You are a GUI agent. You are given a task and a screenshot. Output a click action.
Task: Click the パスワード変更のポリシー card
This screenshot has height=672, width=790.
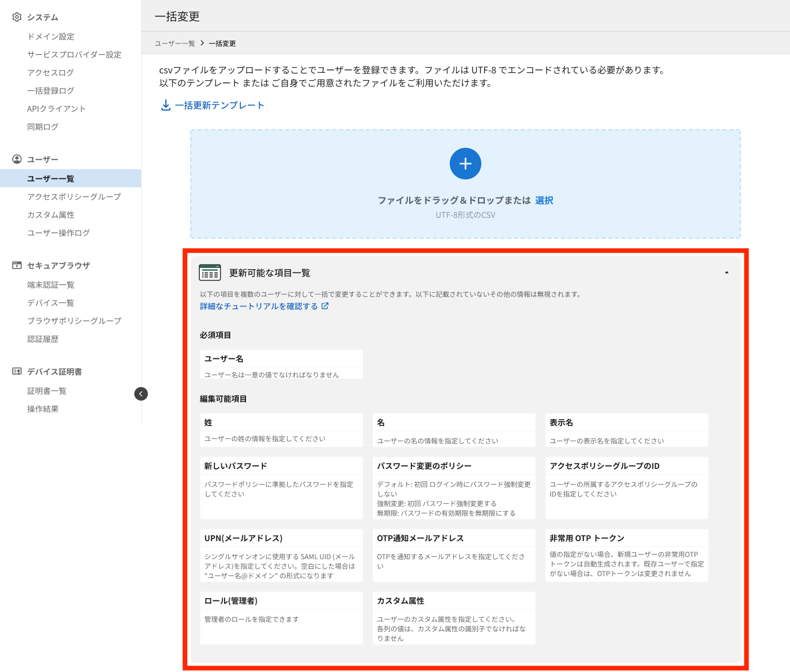pos(454,488)
